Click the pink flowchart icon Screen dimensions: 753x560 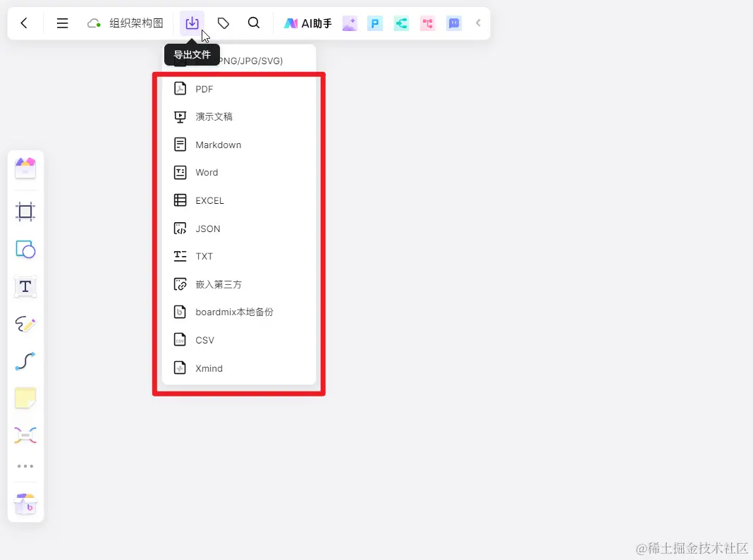pos(427,23)
